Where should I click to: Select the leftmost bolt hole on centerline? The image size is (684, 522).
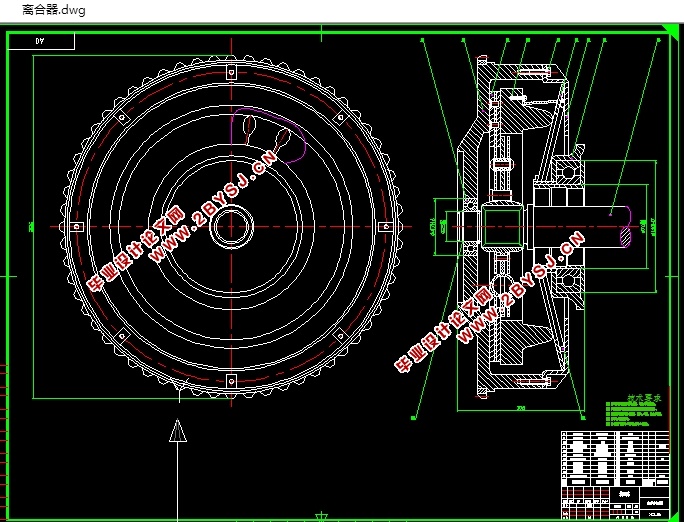click(77, 227)
